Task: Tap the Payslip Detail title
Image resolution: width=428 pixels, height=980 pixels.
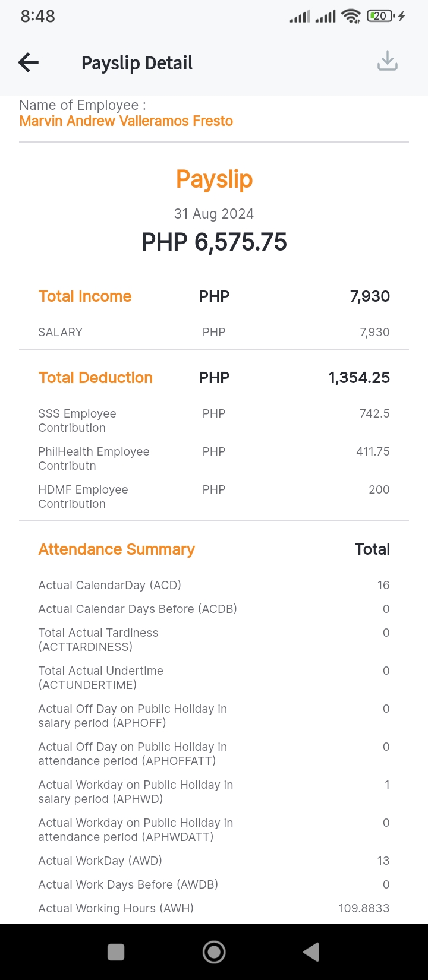Action: point(137,63)
